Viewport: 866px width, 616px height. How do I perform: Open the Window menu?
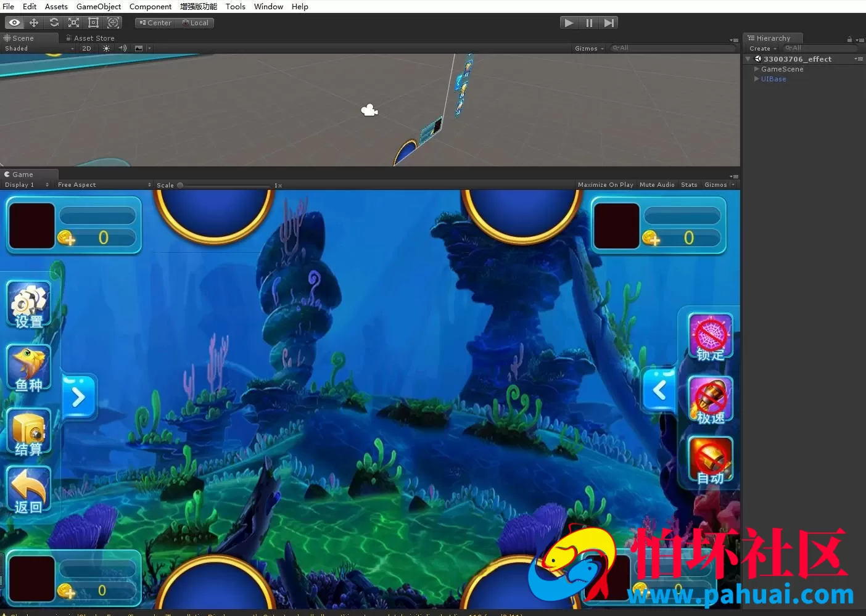269,6
